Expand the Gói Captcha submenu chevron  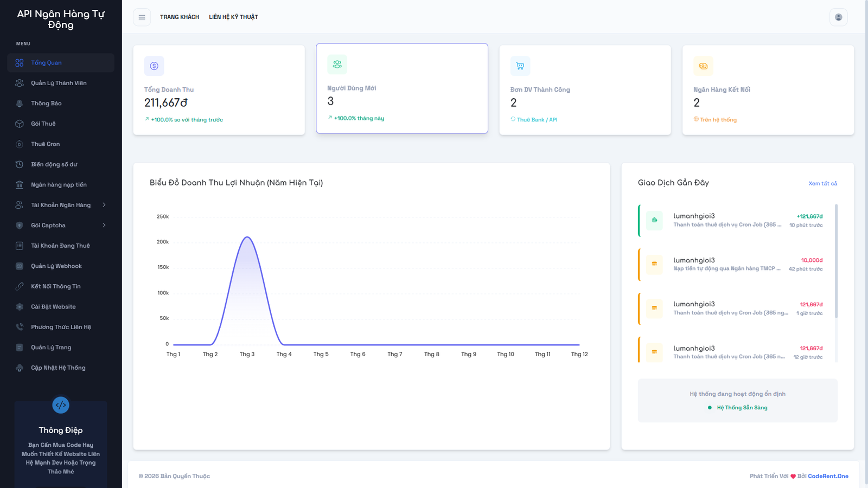click(104, 226)
